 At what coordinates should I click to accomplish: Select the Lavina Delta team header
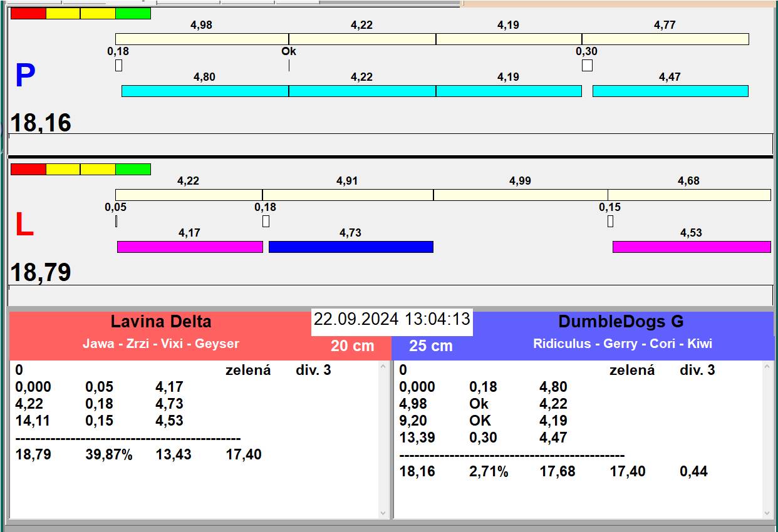[161, 322]
